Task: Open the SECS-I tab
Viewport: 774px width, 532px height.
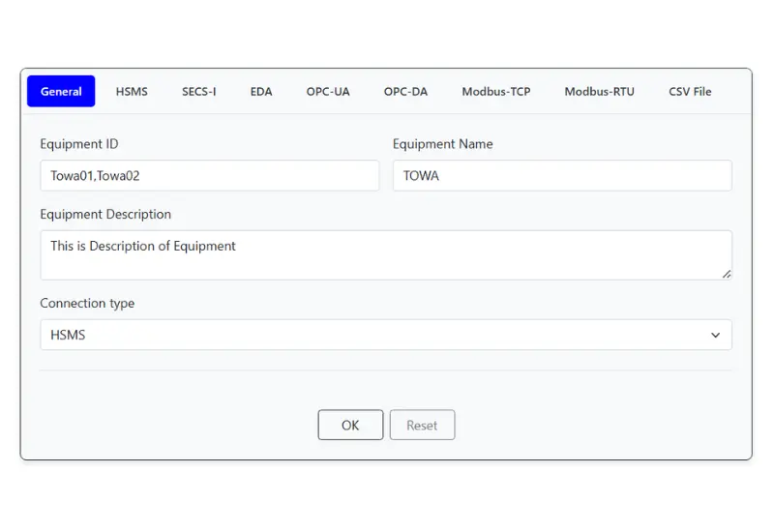Action: (x=199, y=91)
